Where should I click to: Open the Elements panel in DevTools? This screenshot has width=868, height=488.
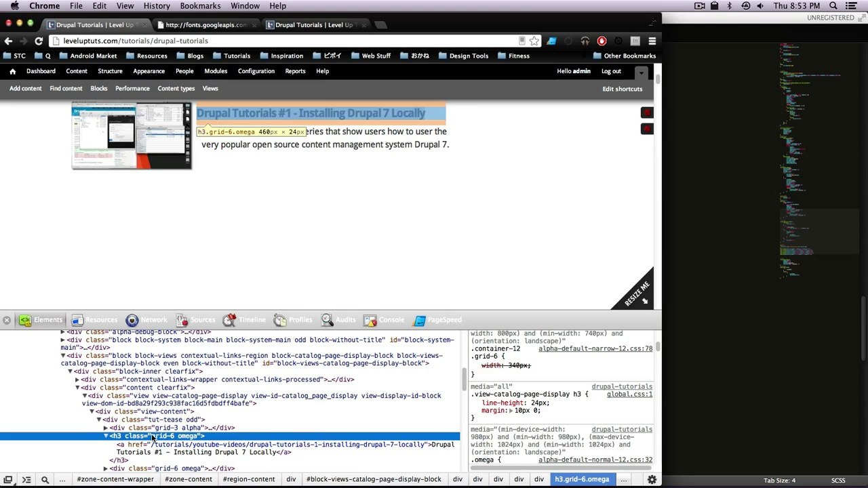point(41,320)
